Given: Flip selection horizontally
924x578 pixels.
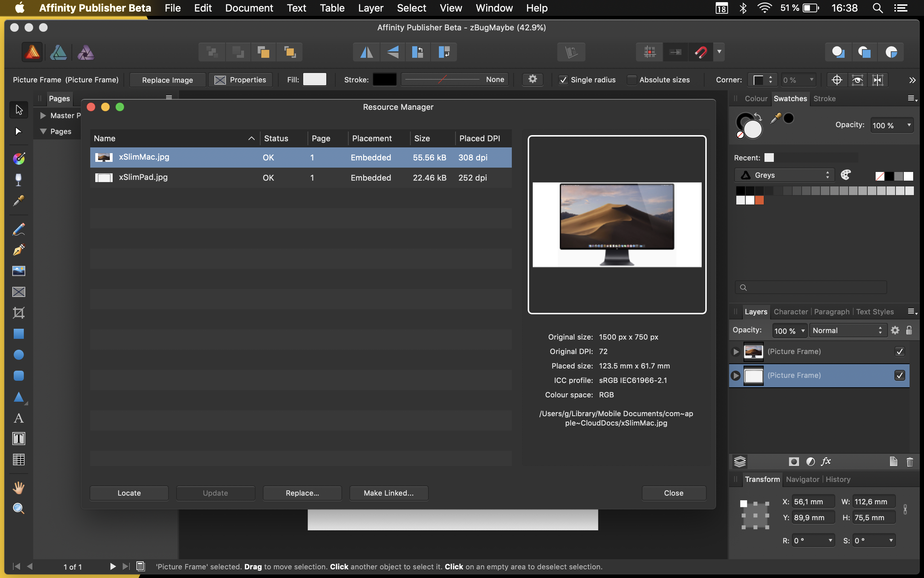Looking at the screenshot, I should point(367,52).
